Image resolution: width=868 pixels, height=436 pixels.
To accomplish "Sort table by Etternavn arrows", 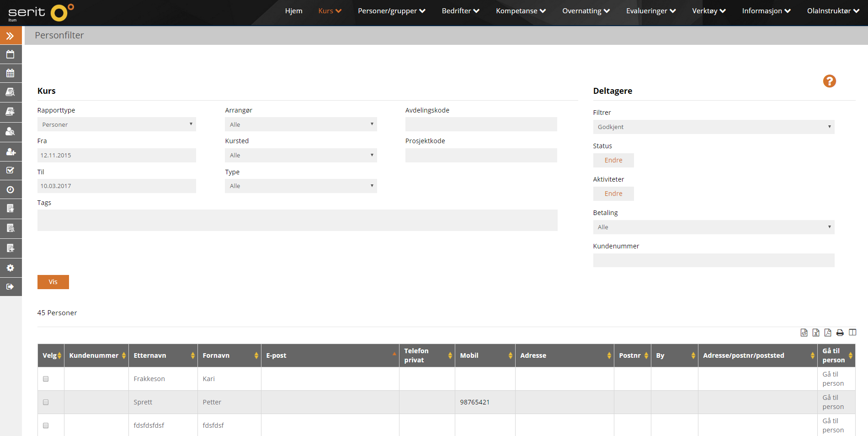I will (x=193, y=355).
